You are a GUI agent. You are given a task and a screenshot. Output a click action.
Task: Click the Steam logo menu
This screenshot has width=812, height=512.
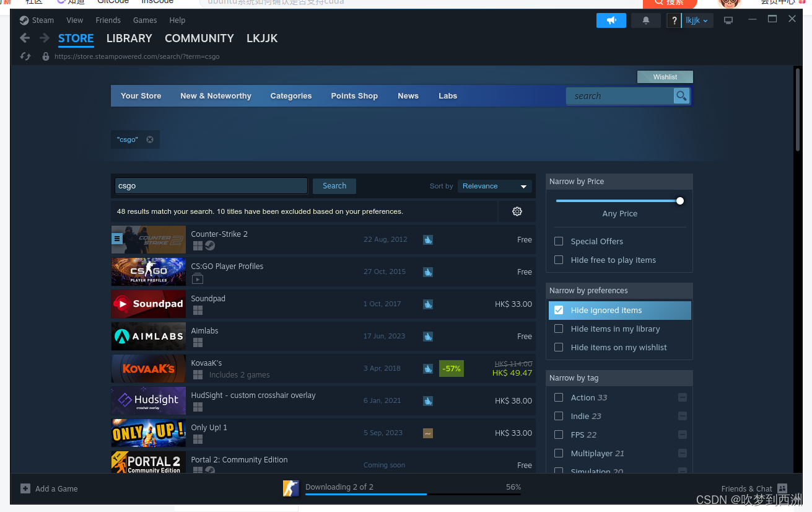click(x=24, y=20)
